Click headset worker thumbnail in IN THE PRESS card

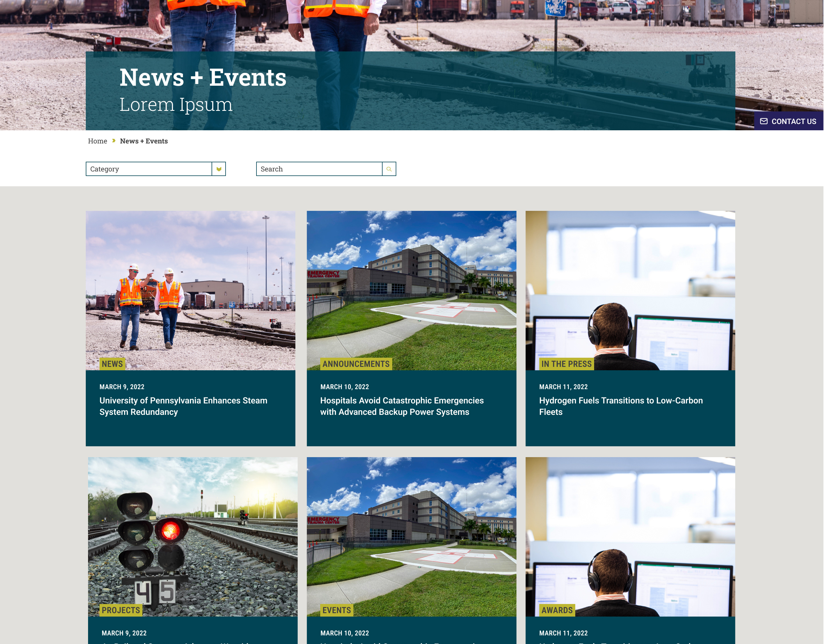[x=630, y=290]
